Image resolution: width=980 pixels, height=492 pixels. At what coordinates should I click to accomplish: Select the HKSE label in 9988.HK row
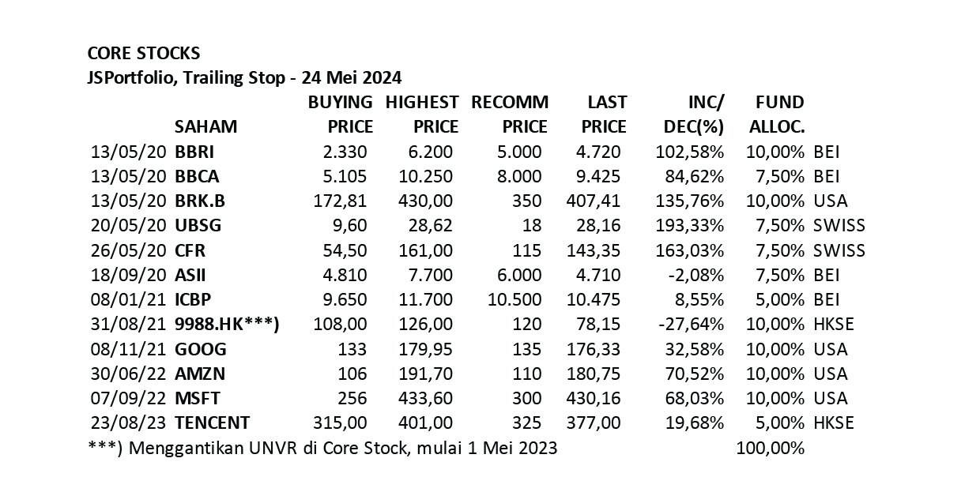[x=834, y=324]
